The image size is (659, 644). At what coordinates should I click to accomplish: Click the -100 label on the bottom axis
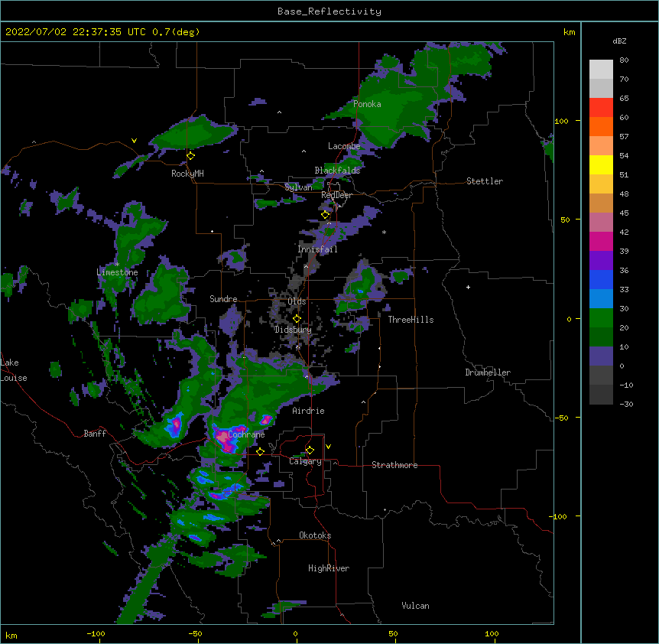click(x=96, y=633)
